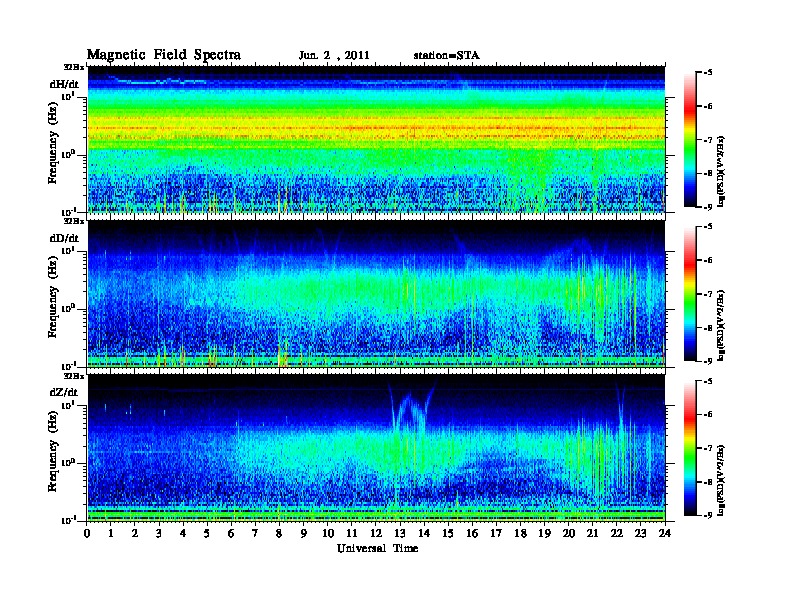Click the hour "17" tick label
792x612 pixels.
496,534
